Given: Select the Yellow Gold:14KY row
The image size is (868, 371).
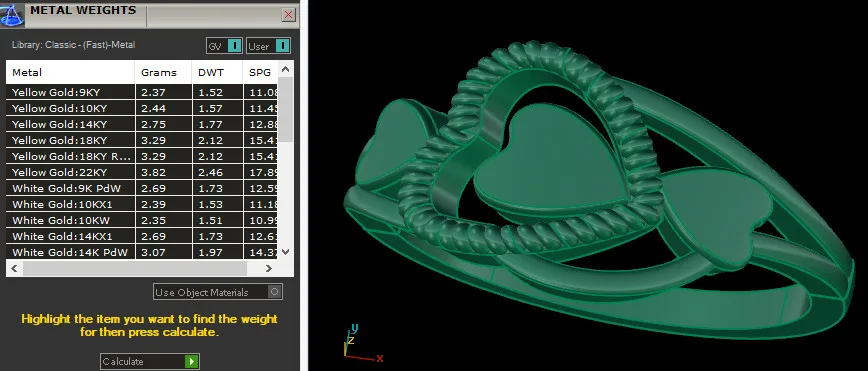Looking at the screenshot, I should point(142,124).
